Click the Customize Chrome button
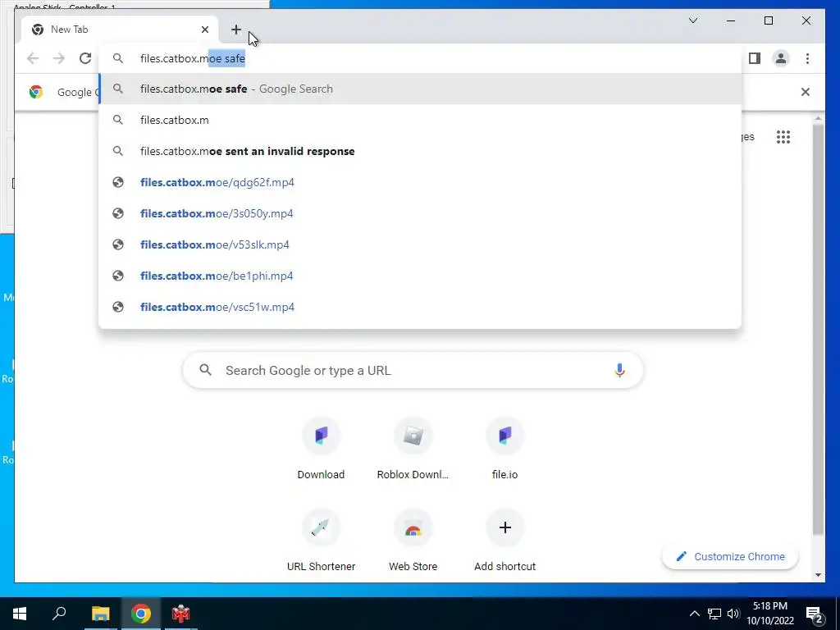Image resolution: width=840 pixels, height=630 pixels. click(x=729, y=557)
